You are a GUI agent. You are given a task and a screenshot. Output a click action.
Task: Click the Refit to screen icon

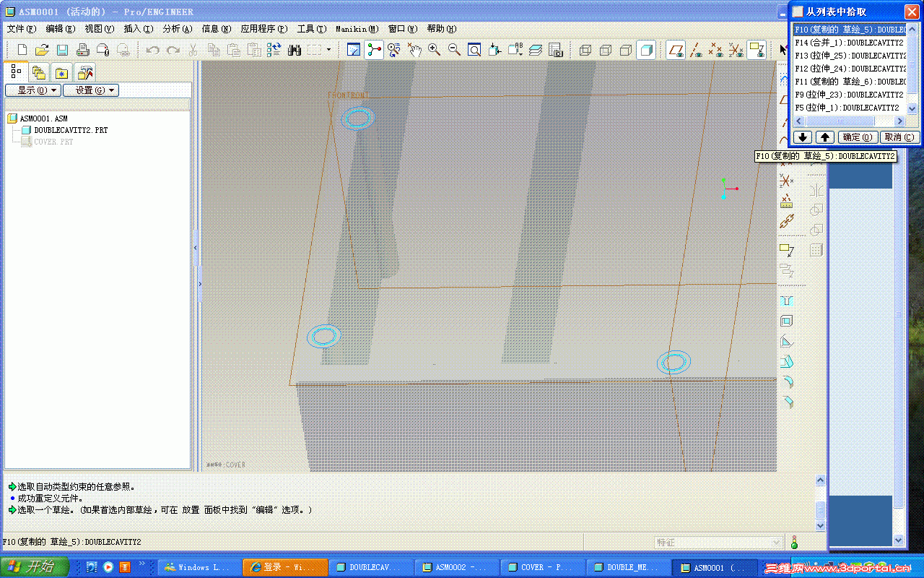(x=475, y=50)
